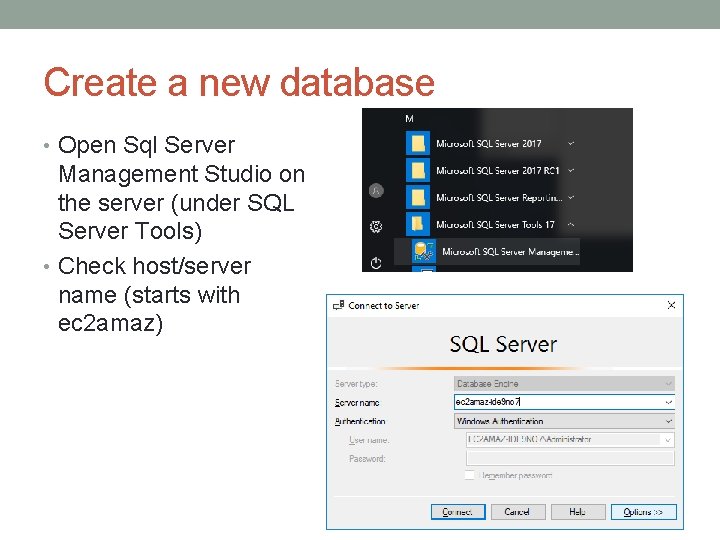Open Microsoft SQL Server Tools 17 folder icon

click(x=417, y=224)
